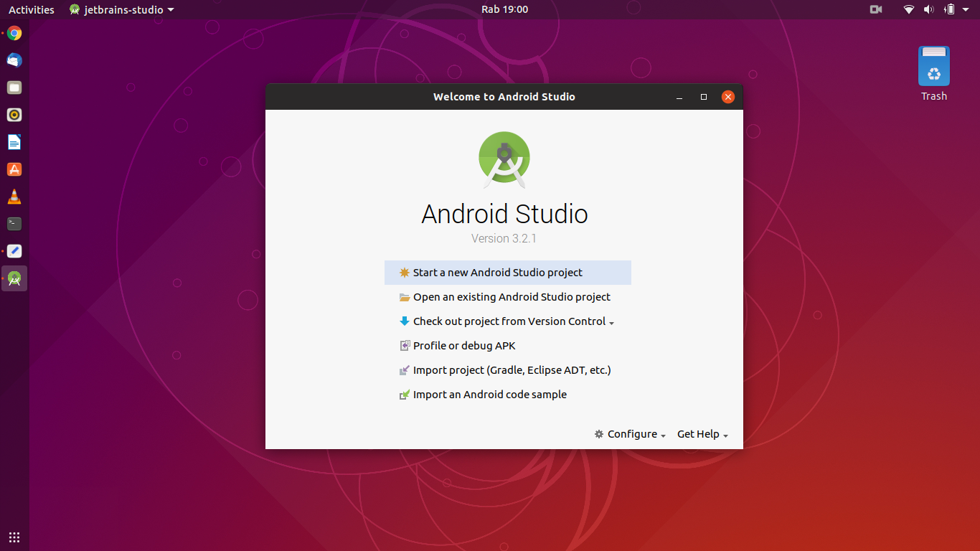
Task: Launch Google Chrome from the dock
Action: [x=14, y=33]
